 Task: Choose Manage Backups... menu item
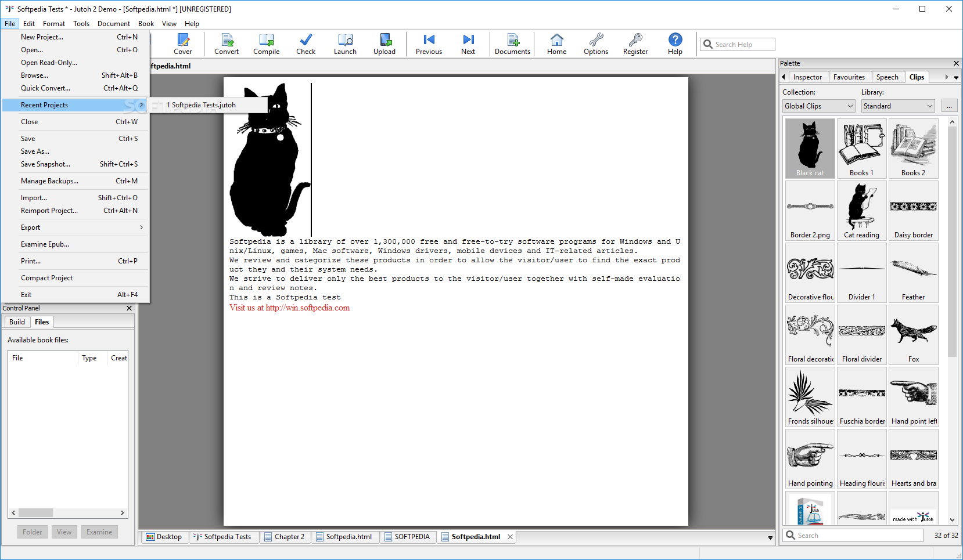tap(76, 181)
